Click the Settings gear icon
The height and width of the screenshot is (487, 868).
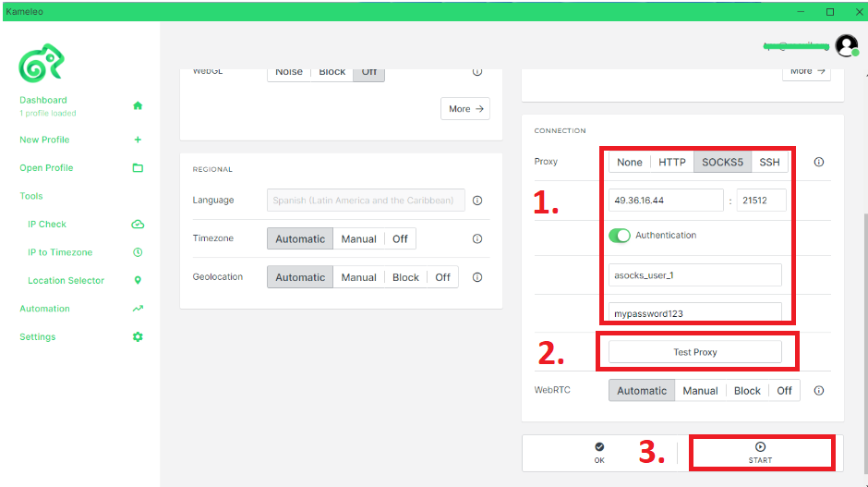point(138,337)
